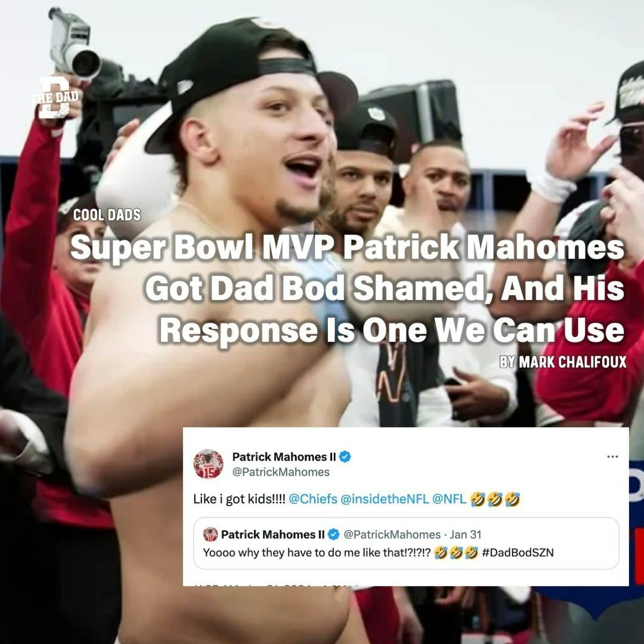Open the tweet's three-dot more menu

click(x=612, y=457)
